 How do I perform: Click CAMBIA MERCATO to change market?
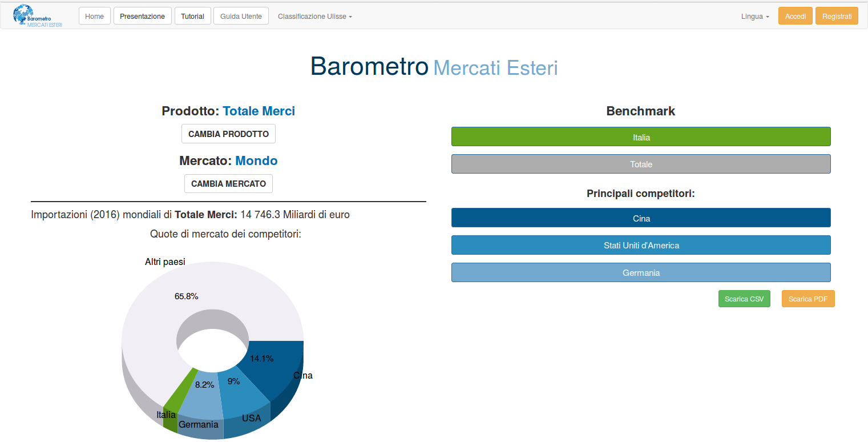point(228,183)
